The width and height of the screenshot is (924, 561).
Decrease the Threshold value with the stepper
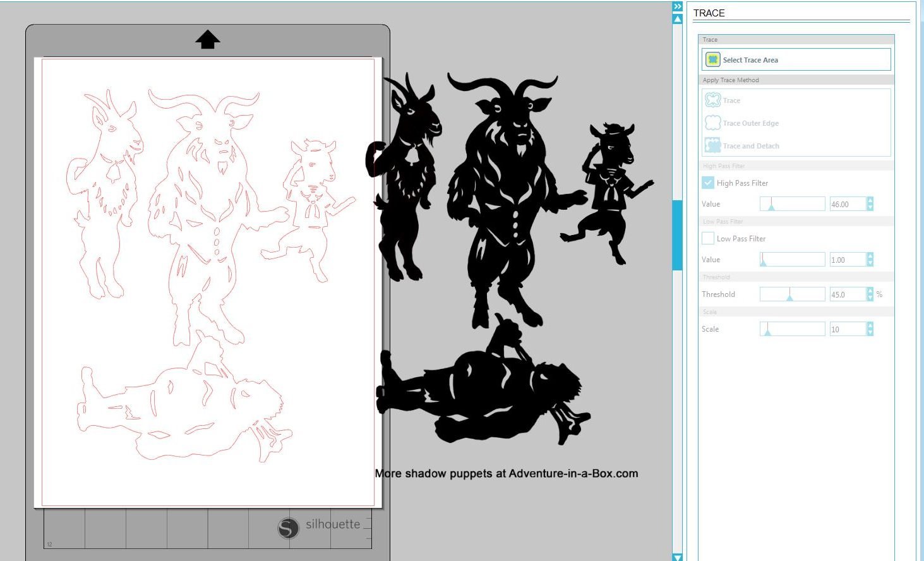click(870, 298)
